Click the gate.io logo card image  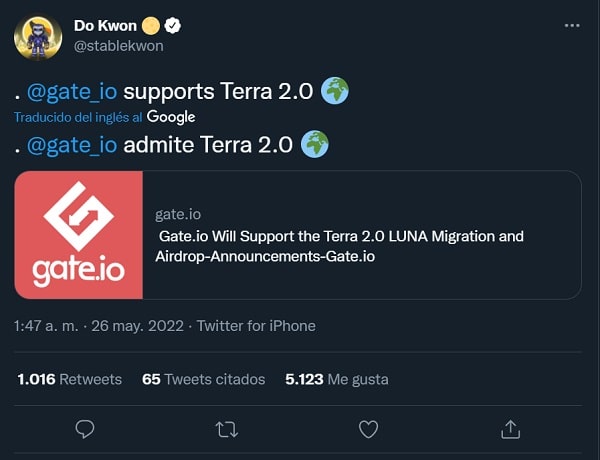pos(79,235)
